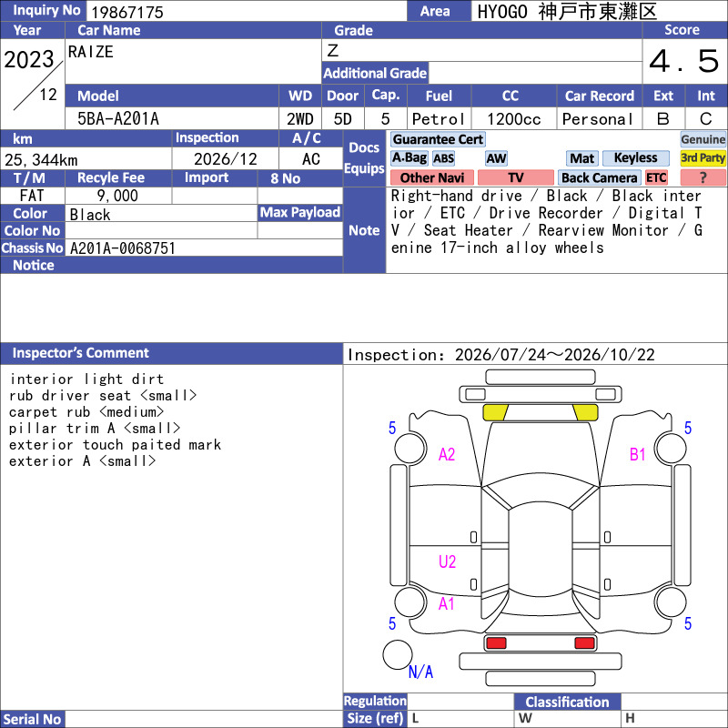
Task: Click the Regulation label
Action: click(x=375, y=701)
